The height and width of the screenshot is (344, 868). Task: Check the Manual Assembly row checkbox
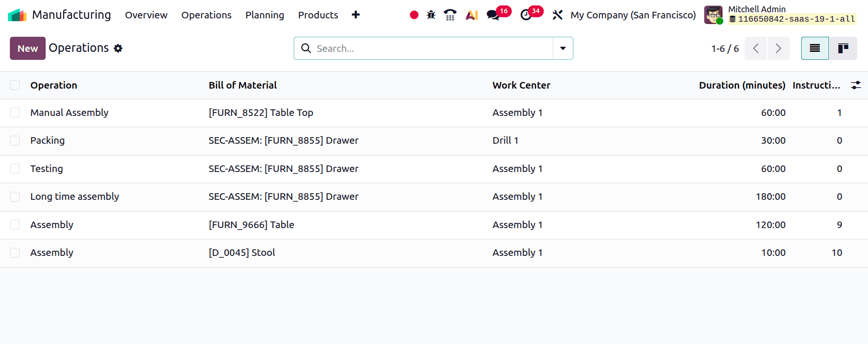click(15, 112)
